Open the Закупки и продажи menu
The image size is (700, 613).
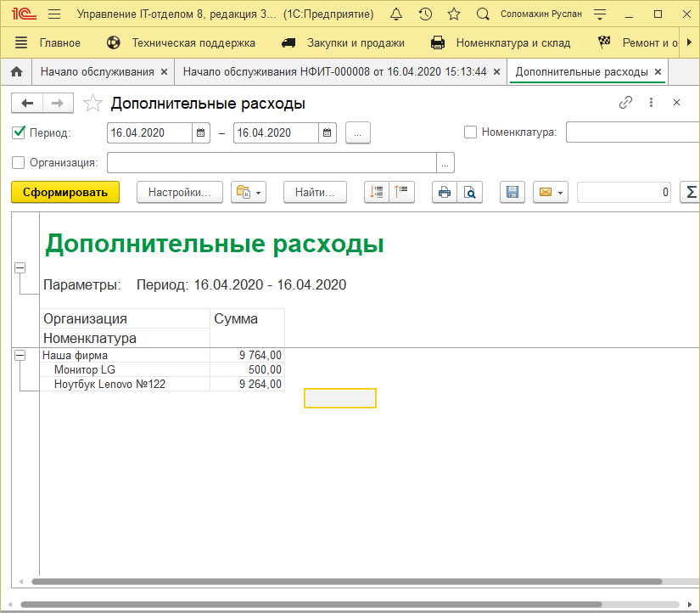[x=343, y=42]
